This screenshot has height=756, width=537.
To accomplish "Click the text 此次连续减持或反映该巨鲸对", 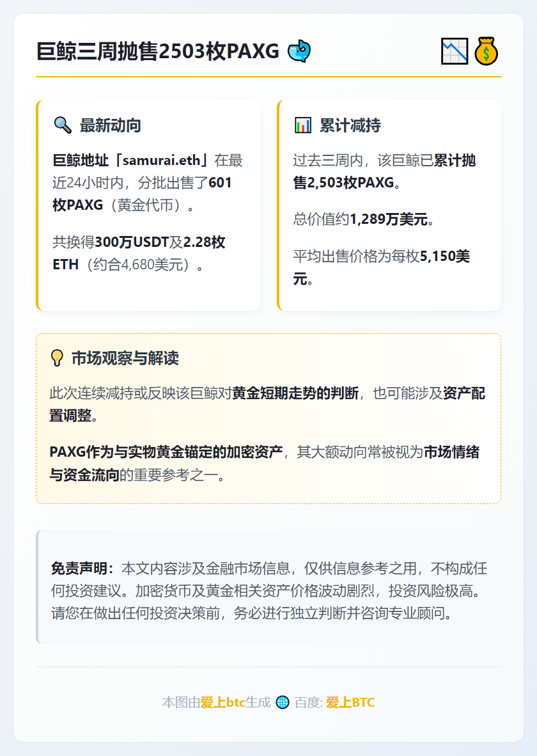I will click(x=141, y=393).
